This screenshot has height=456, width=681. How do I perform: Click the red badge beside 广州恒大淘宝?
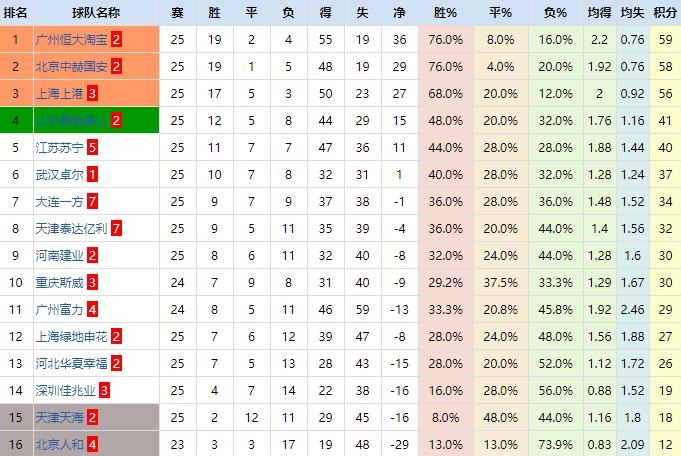pos(117,40)
